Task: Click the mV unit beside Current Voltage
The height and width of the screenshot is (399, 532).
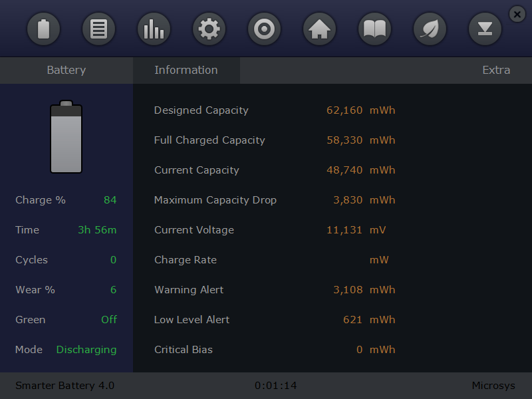Action: (x=378, y=230)
